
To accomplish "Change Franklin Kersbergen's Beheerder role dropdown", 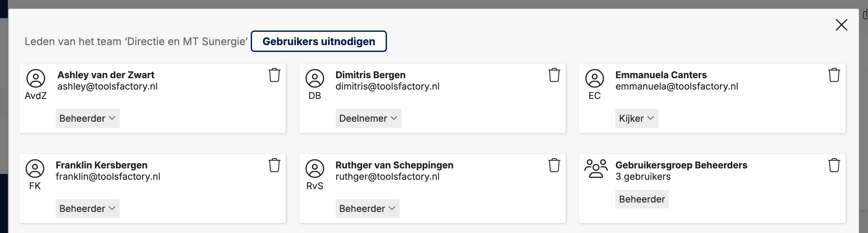I will pos(88,208).
